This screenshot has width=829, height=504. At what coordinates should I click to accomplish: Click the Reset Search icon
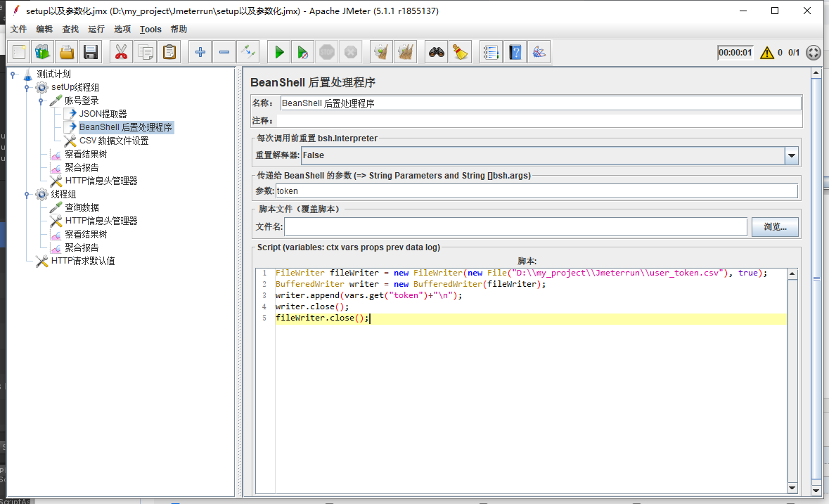tap(460, 52)
